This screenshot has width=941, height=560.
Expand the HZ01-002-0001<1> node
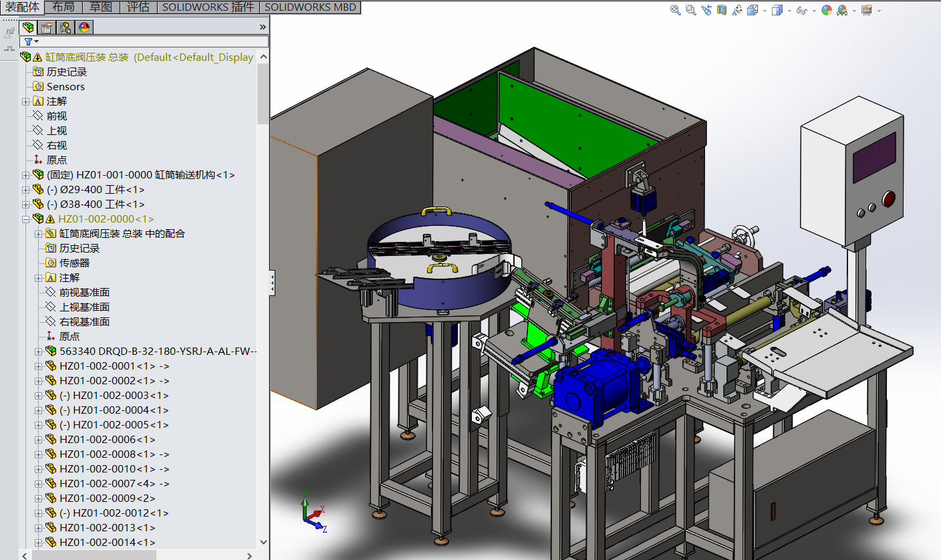pyautogui.click(x=38, y=366)
